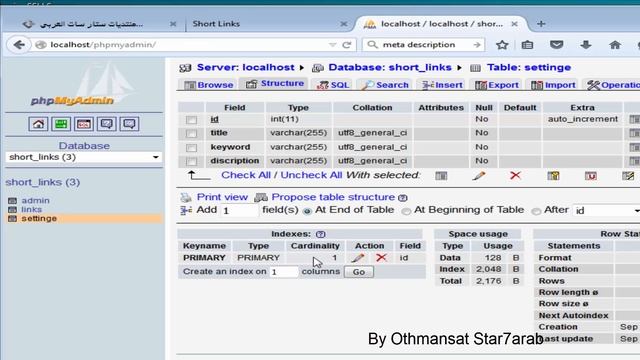Viewport: 640px width, 360px height.
Task: Open links table in sidebar
Action: [x=31, y=209]
